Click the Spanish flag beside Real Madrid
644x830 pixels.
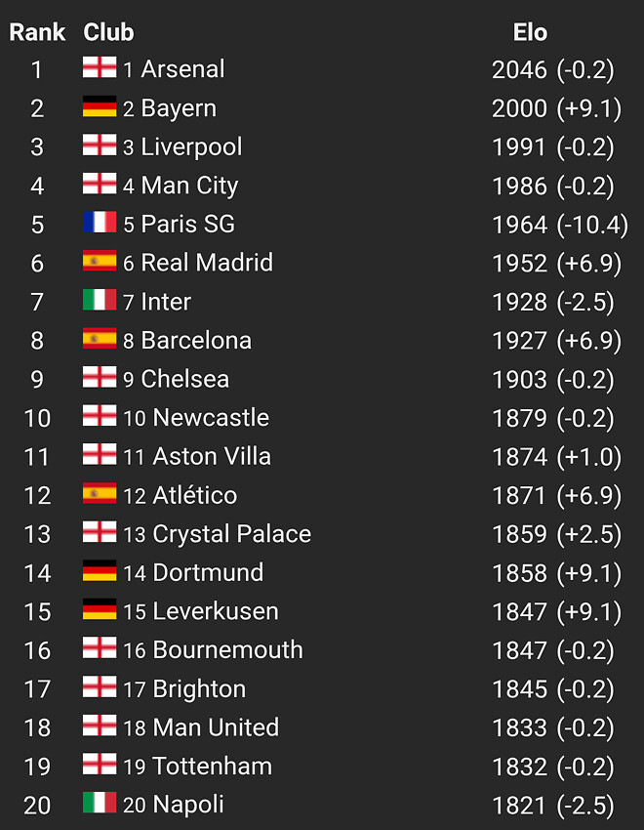(x=100, y=261)
